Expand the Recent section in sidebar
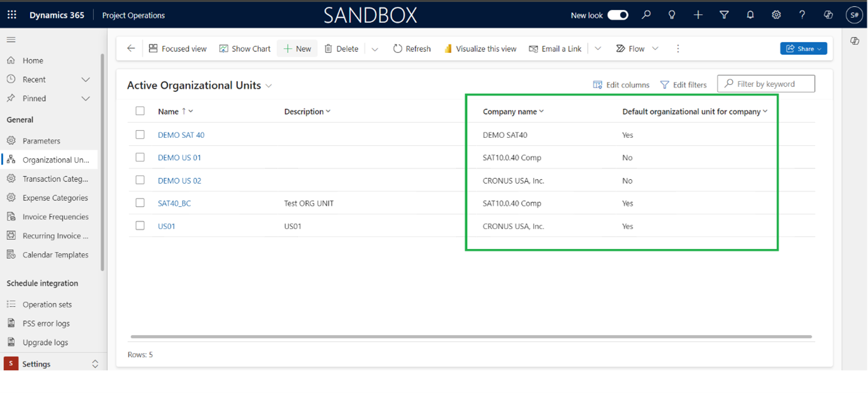 (x=86, y=79)
